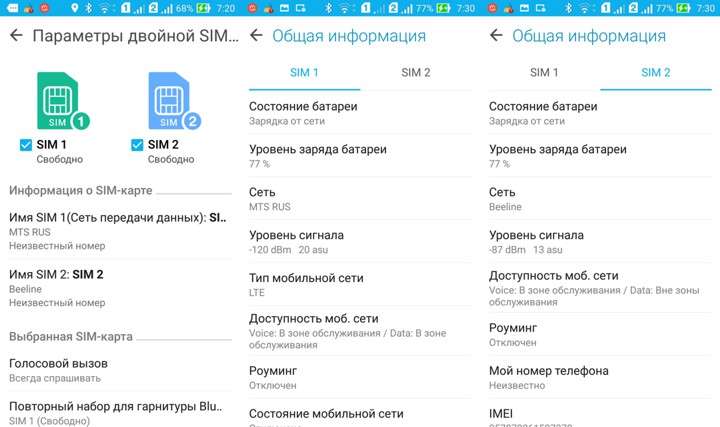Tap the blue SIM 2 card icon
This screenshot has width=720, height=427.
174,101
